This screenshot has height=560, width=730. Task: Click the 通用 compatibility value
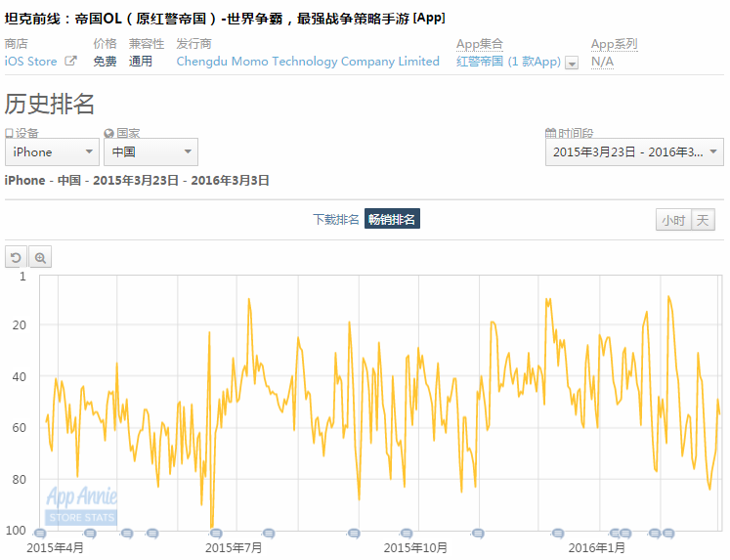141,61
